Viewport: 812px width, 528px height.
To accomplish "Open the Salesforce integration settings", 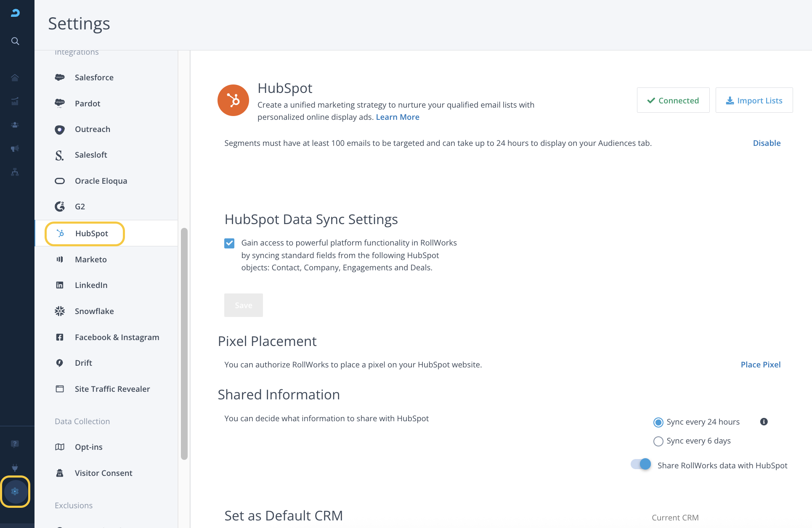I will [x=94, y=77].
